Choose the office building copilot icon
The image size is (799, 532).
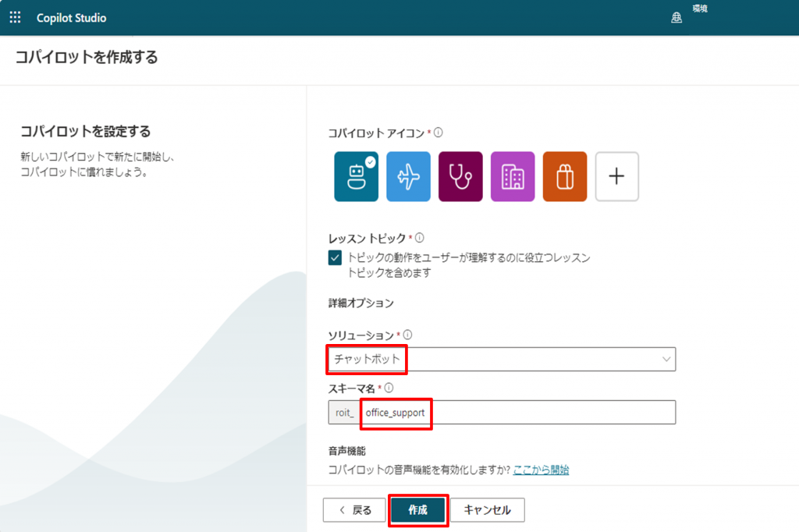pos(513,176)
